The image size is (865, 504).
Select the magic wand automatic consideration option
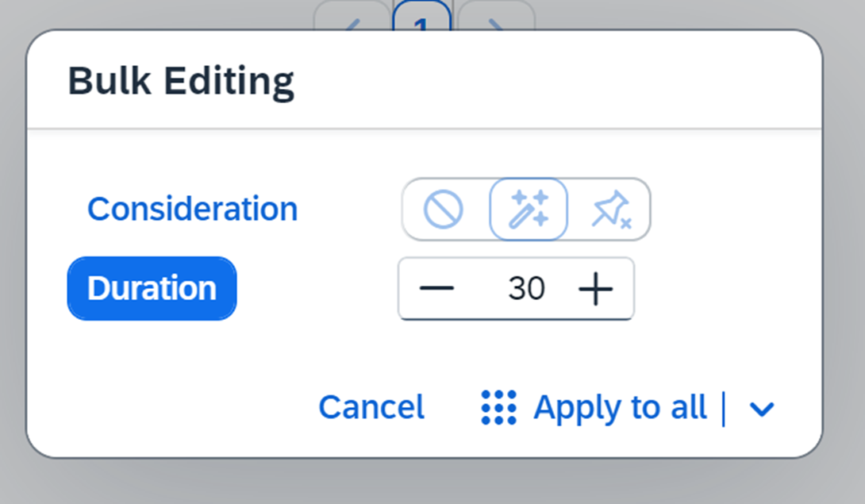pos(529,210)
